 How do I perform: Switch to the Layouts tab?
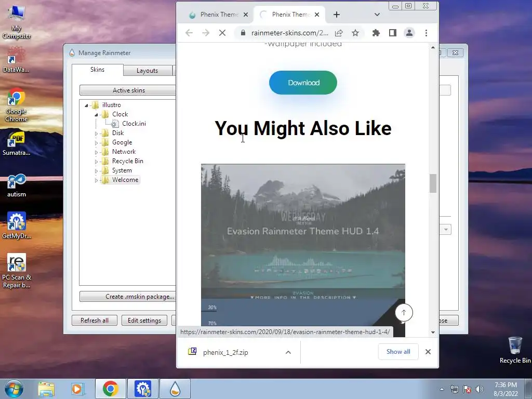[147, 71]
